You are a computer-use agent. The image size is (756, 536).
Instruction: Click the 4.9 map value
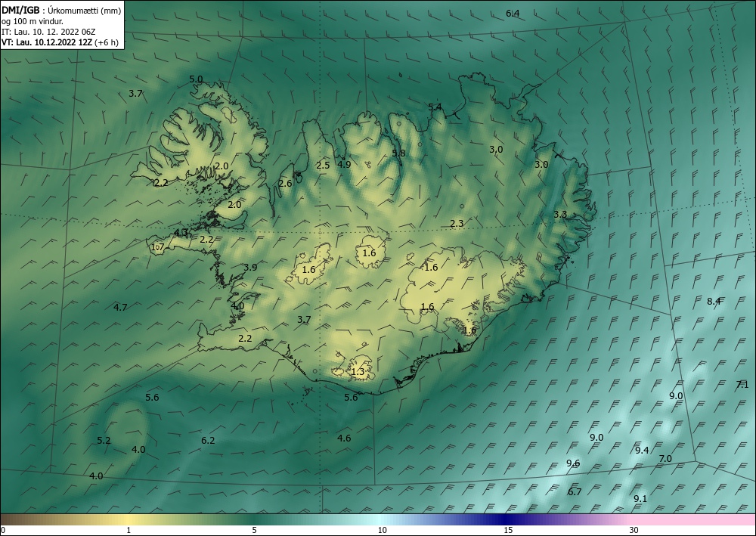(344, 164)
